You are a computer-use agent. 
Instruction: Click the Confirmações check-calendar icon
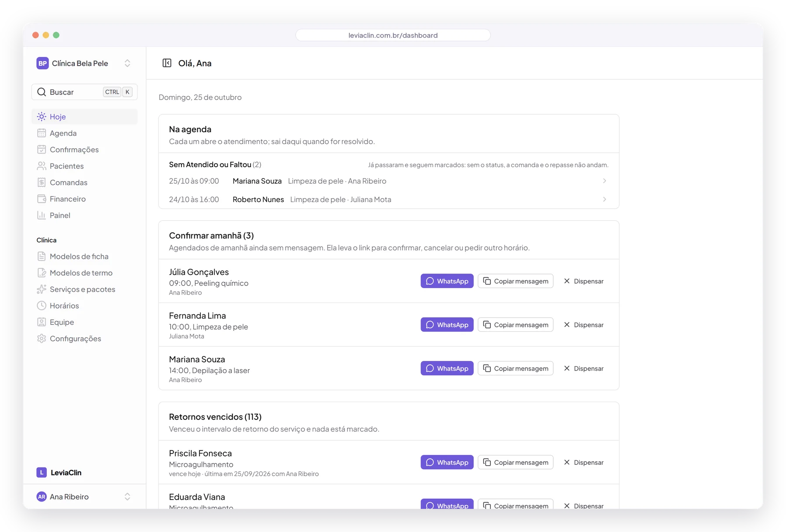point(41,150)
